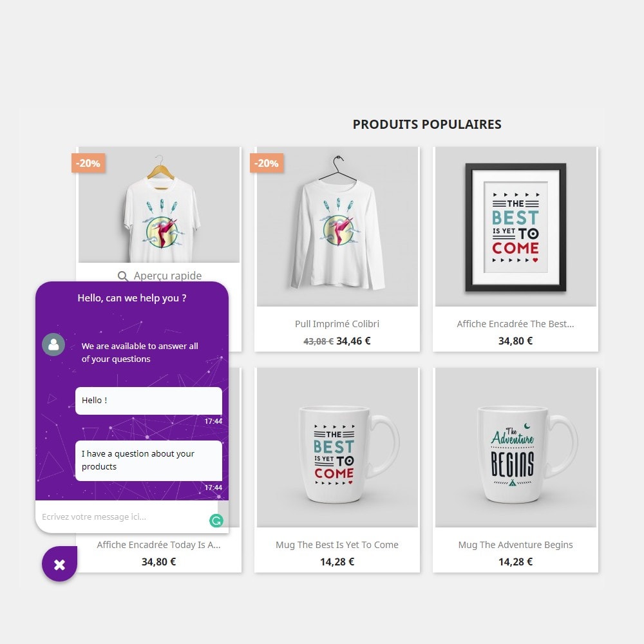Click the magnifier icon beside Aperçu rapide
Image resolution: width=644 pixels, height=644 pixels.
coord(123,276)
